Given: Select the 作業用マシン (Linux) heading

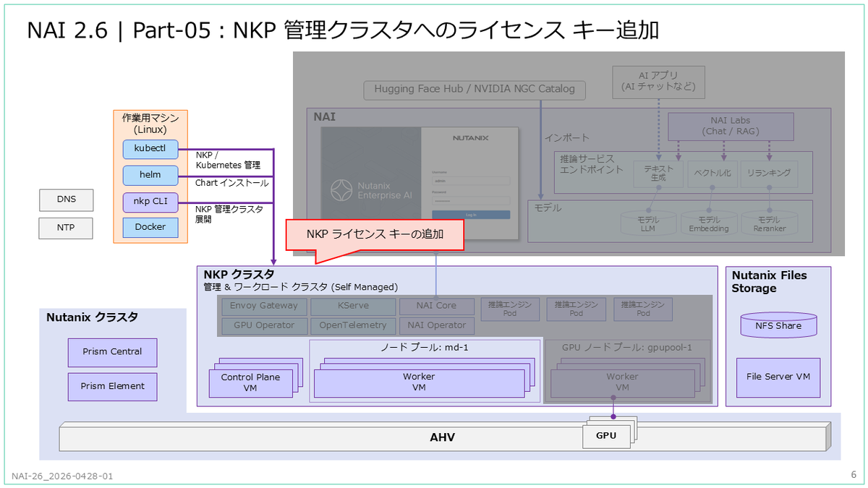Looking at the screenshot, I should point(150,123).
